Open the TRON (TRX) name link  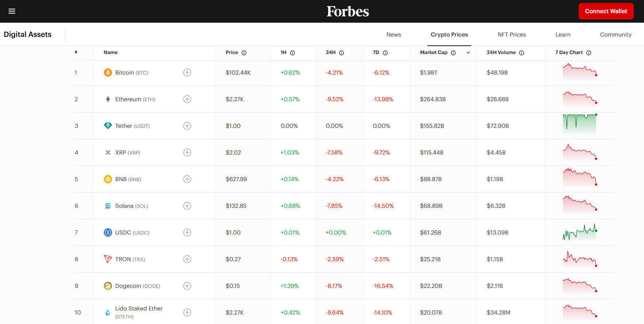130,259
